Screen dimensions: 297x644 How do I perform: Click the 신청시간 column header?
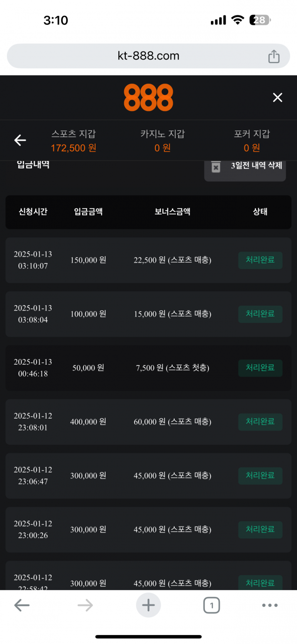pyautogui.click(x=33, y=212)
